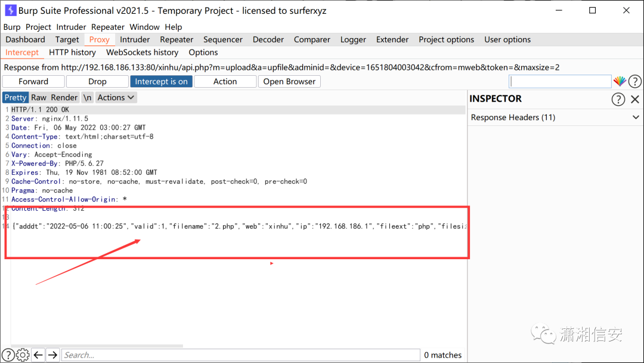
Task: Click the Search field at bottom
Action: 241,355
